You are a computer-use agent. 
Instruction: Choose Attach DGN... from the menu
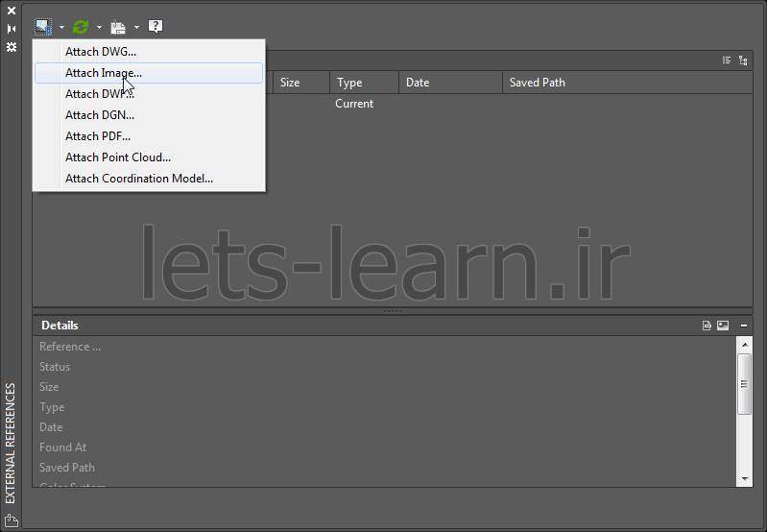click(x=149, y=114)
